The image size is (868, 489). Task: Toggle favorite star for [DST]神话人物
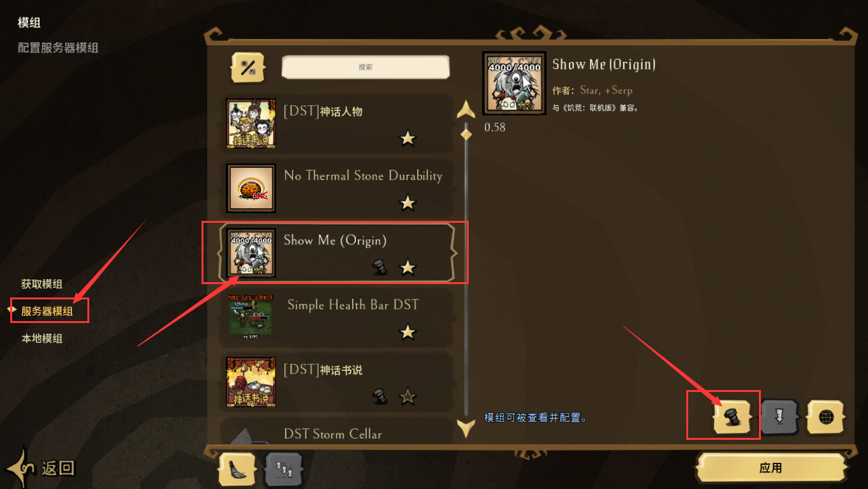pyautogui.click(x=408, y=138)
